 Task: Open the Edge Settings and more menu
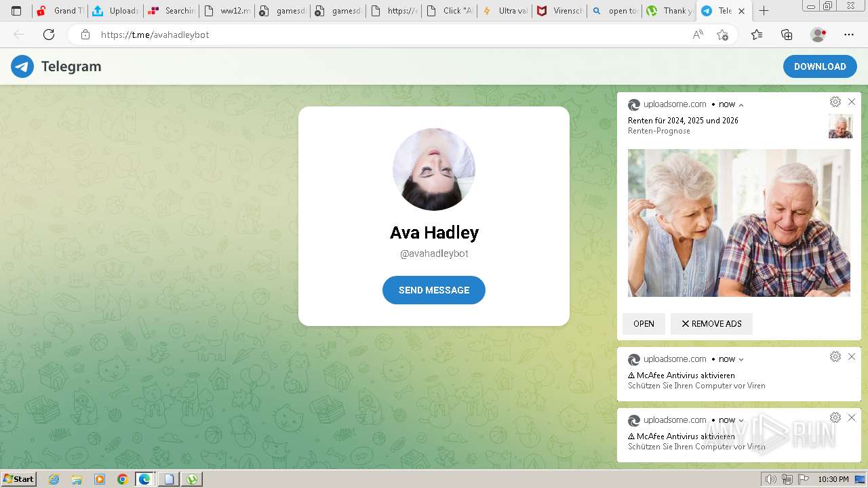[x=849, y=35]
